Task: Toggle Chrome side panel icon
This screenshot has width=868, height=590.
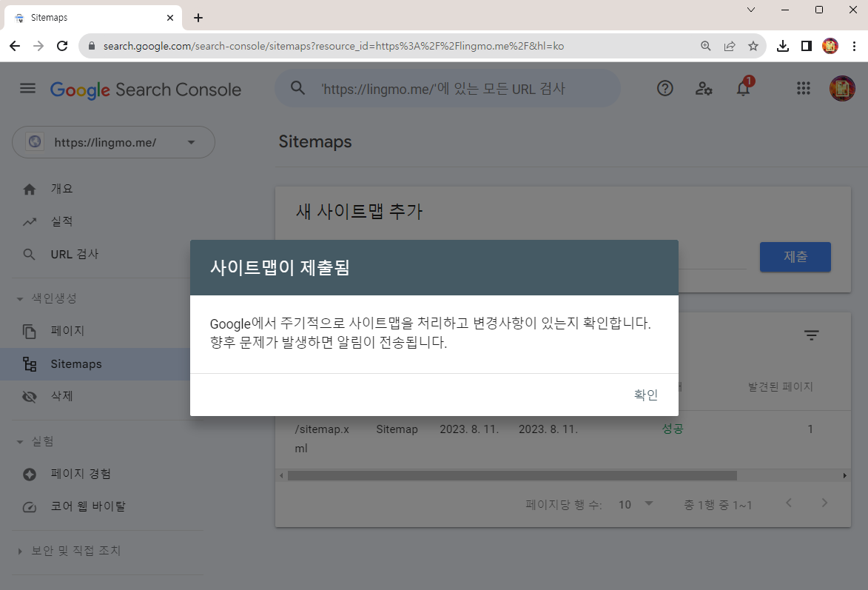Action: (x=807, y=46)
